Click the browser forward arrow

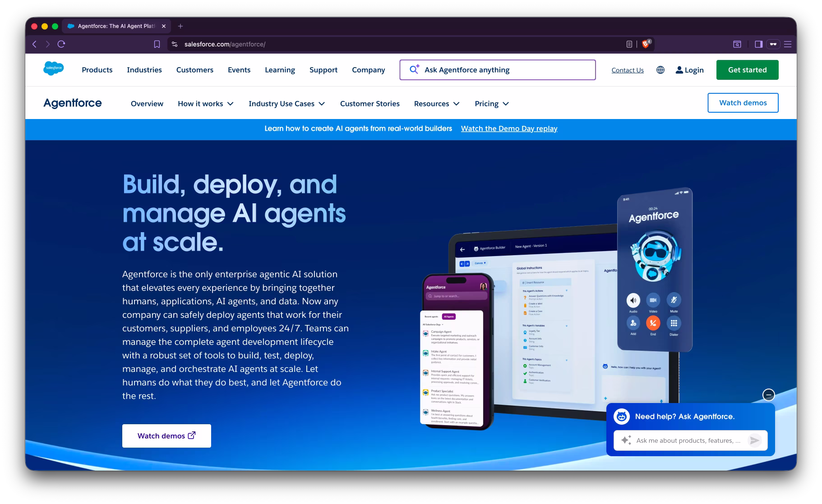click(47, 44)
